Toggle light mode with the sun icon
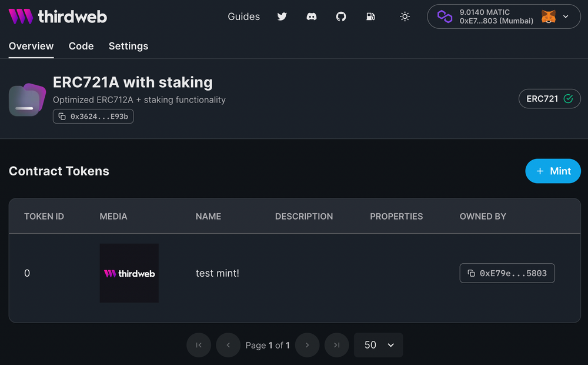588x365 pixels. click(405, 16)
